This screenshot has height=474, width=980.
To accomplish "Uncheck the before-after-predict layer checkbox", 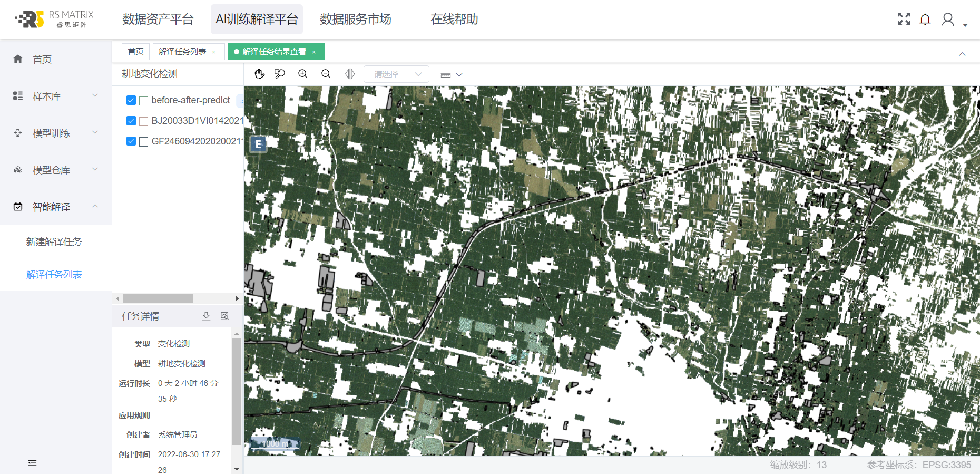I will [x=131, y=100].
